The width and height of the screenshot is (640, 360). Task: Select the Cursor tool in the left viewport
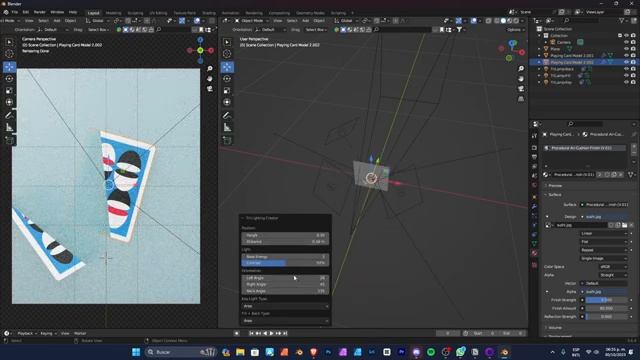click(x=9, y=54)
